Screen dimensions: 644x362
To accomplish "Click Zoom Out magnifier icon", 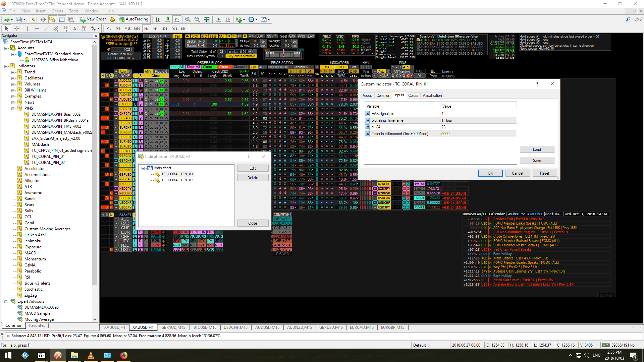I will click(x=197, y=19).
